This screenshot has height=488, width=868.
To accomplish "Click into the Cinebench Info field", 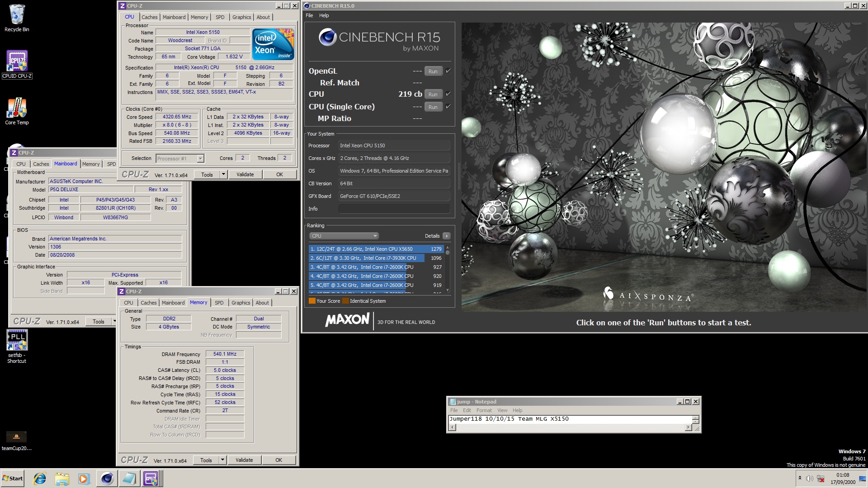I will 394,209.
